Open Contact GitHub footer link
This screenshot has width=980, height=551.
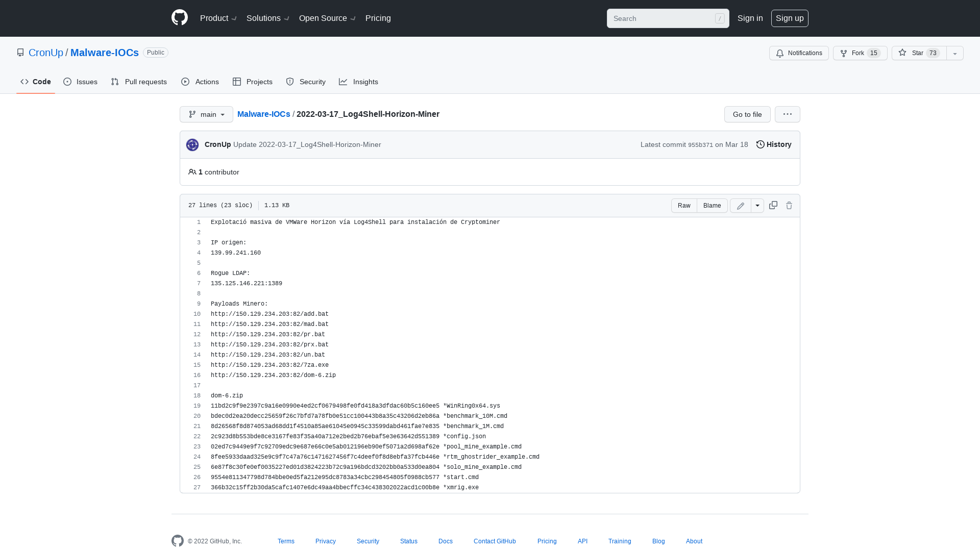click(495, 541)
